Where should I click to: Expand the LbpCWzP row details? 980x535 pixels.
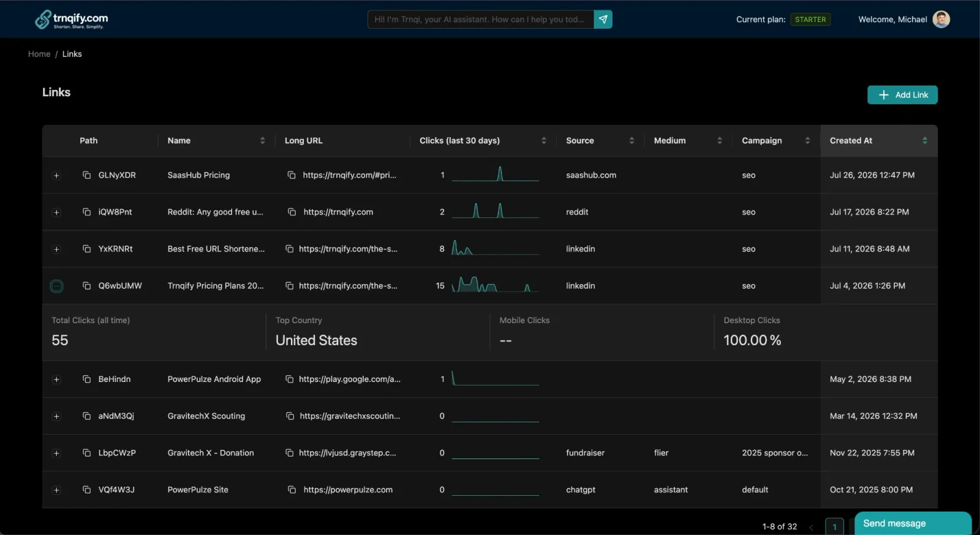tap(56, 453)
